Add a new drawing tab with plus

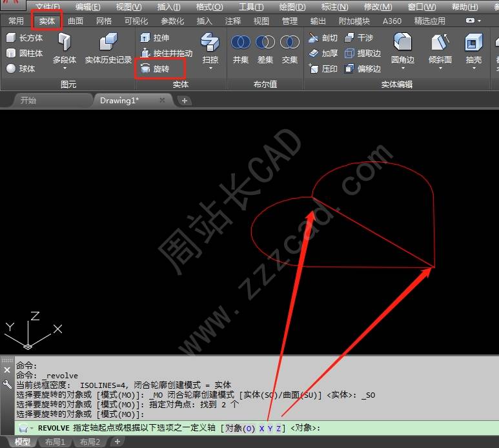[x=184, y=101]
